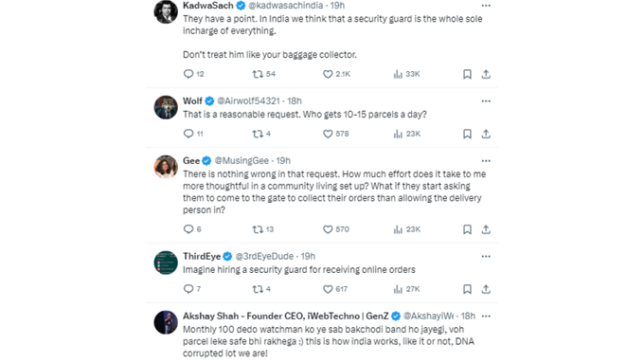644x363 pixels.
Task: Open Akshay Shah's display name link
Action: pyautogui.click(x=285, y=317)
